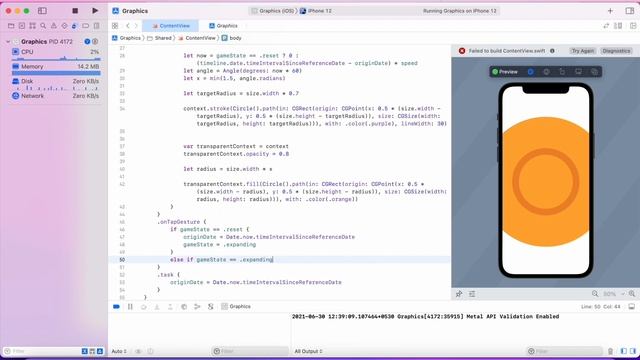The image size is (640, 360).
Task: Rotate the preview device orientation
Action: click(x=562, y=72)
